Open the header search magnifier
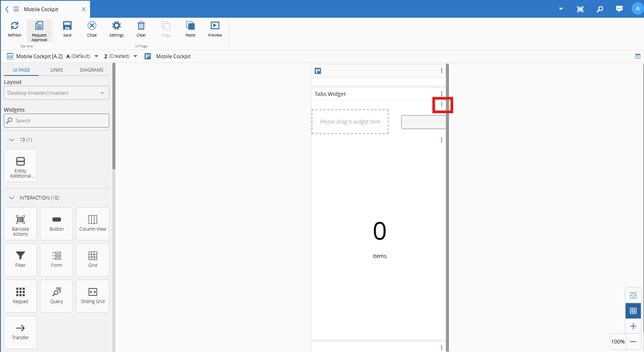The image size is (644, 352). [x=600, y=9]
